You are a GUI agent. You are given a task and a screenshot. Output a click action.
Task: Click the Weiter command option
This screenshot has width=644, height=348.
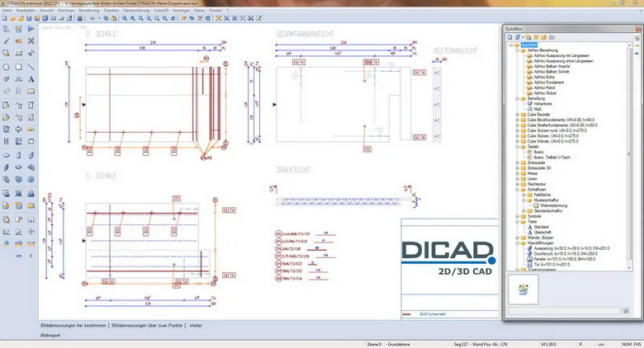pyautogui.click(x=196, y=326)
